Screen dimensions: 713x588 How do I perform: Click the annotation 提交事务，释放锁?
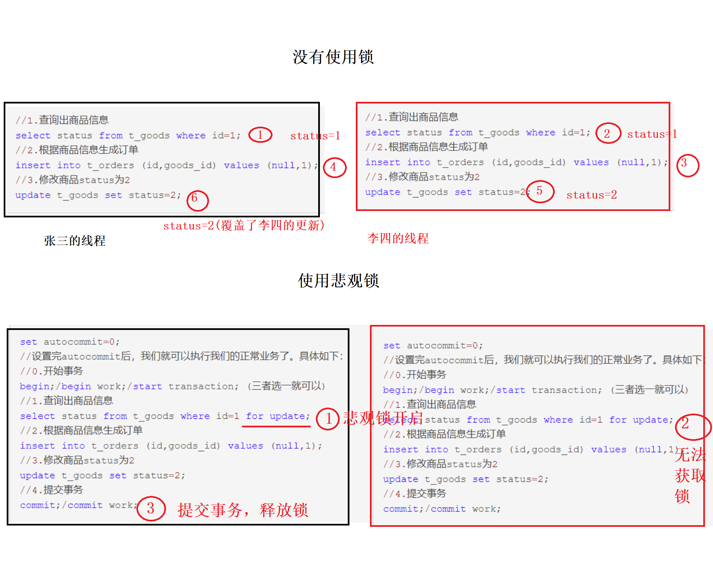point(243,510)
